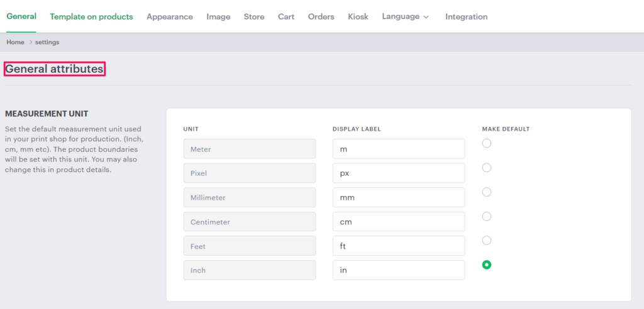Go to the Image settings tab
This screenshot has width=644, height=309.
tap(218, 17)
